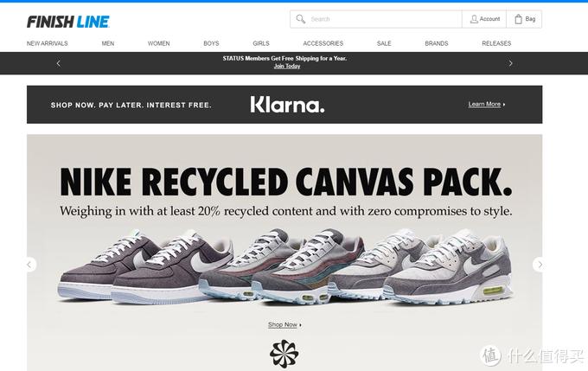Screen dimensions: 588x371
Task: Click Shop Now under the sneakers
Action: 284,324
